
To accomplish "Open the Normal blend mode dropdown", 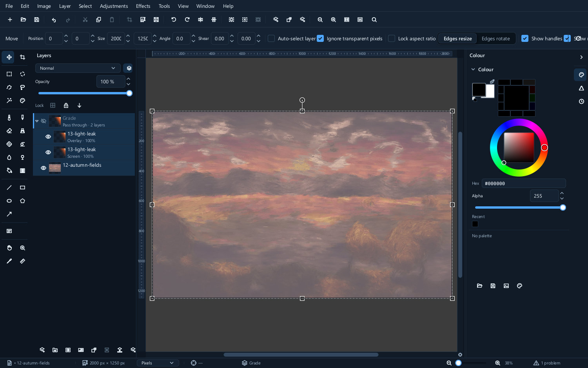I will (78, 68).
